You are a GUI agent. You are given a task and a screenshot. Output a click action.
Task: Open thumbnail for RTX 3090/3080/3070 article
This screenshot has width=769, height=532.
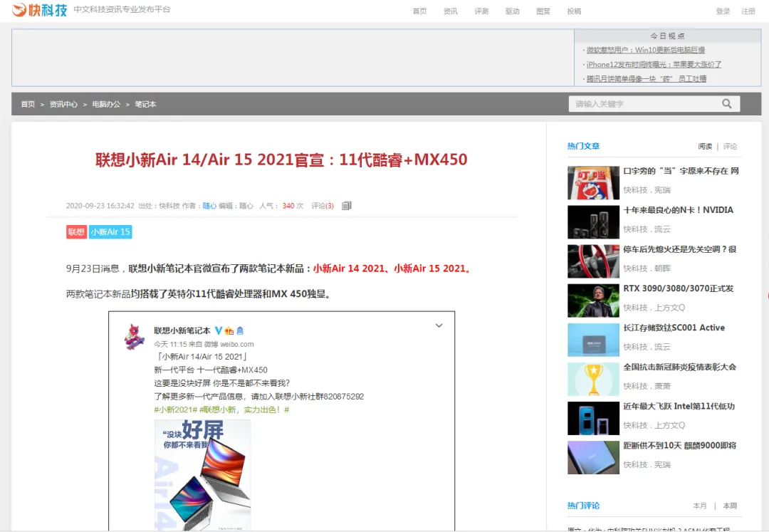(x=593, y=301)
